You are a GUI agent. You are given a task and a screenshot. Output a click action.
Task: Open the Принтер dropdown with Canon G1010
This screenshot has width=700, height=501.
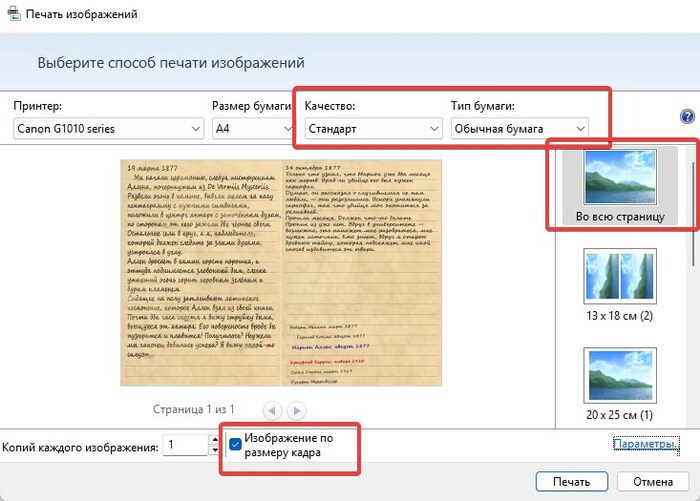(x=108, y=129)
